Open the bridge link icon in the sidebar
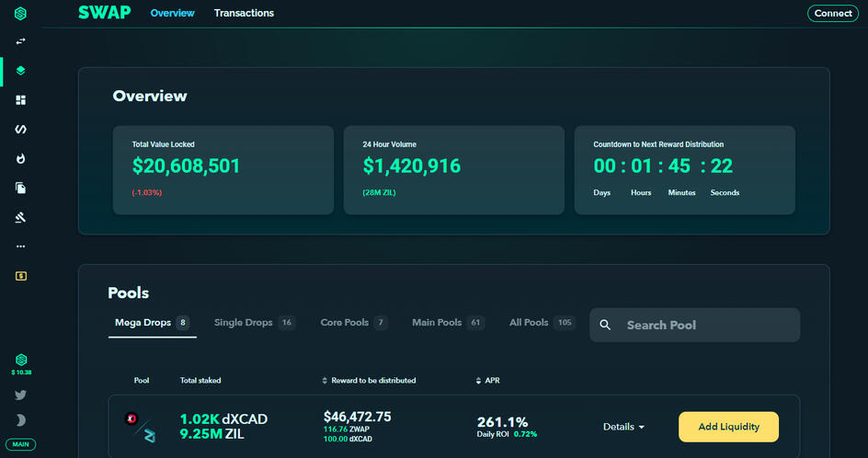This screenshot has height=458, width=868. pos(20,130)
